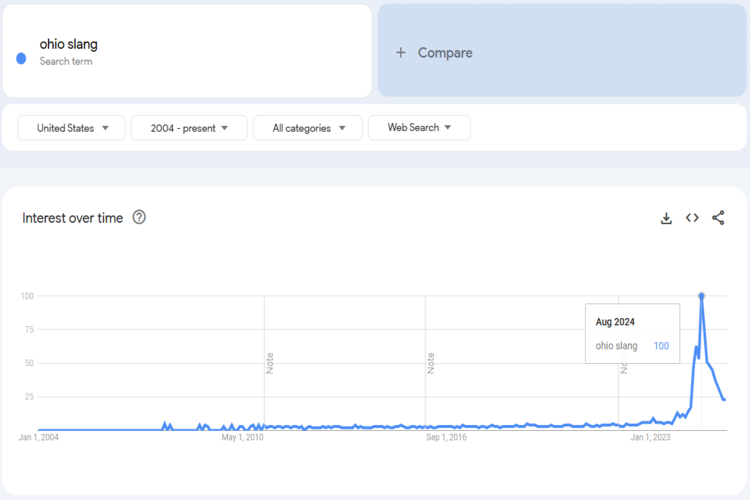This screenshot has width=750, height=500.
Task: Click the blue dot beside ohio slang
Action: pos(21,58)
